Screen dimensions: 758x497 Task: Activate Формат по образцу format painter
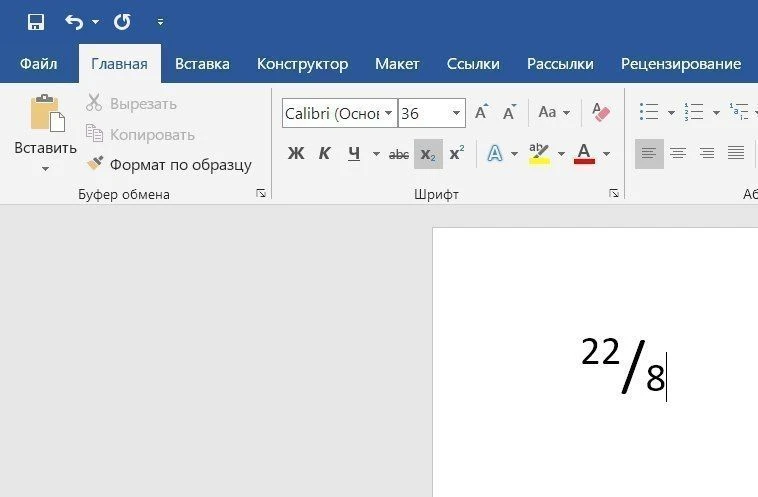click(x=169, y=165)
